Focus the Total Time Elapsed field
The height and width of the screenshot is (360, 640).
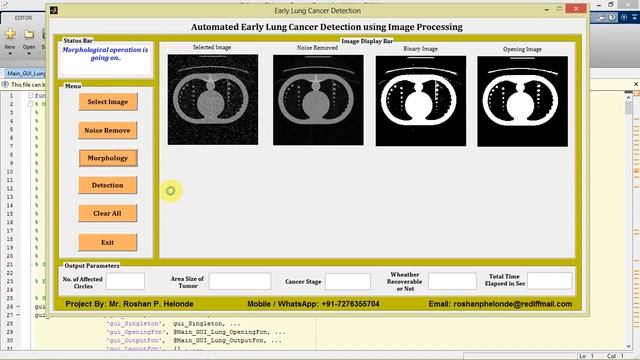549,281
